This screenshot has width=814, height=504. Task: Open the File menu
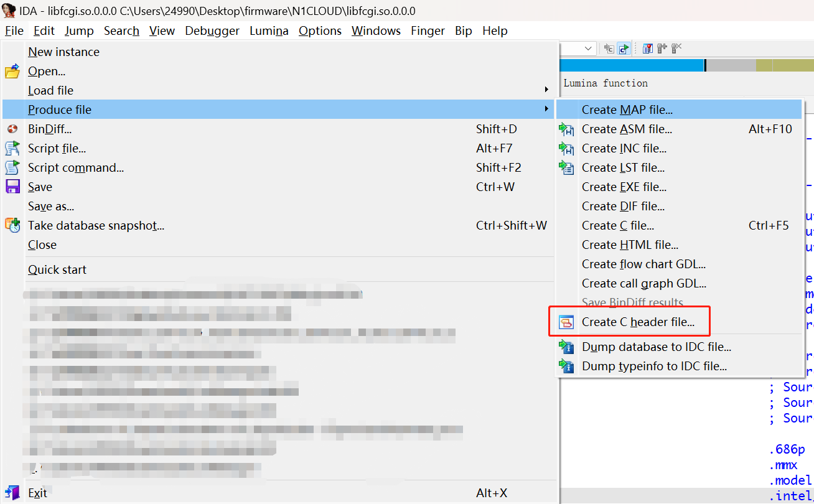(x=14, y=30)
